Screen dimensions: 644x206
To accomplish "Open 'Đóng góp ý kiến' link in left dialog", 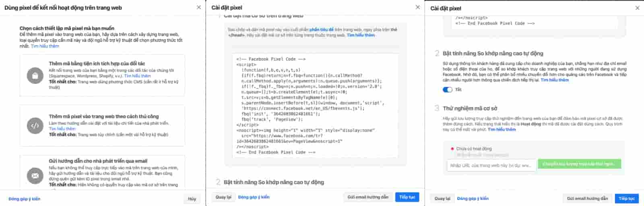I will click(x=25, y=199).
